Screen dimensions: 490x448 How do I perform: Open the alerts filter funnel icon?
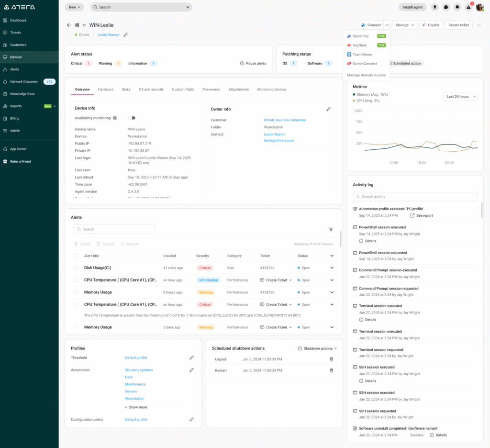click(x=331, y=229)
